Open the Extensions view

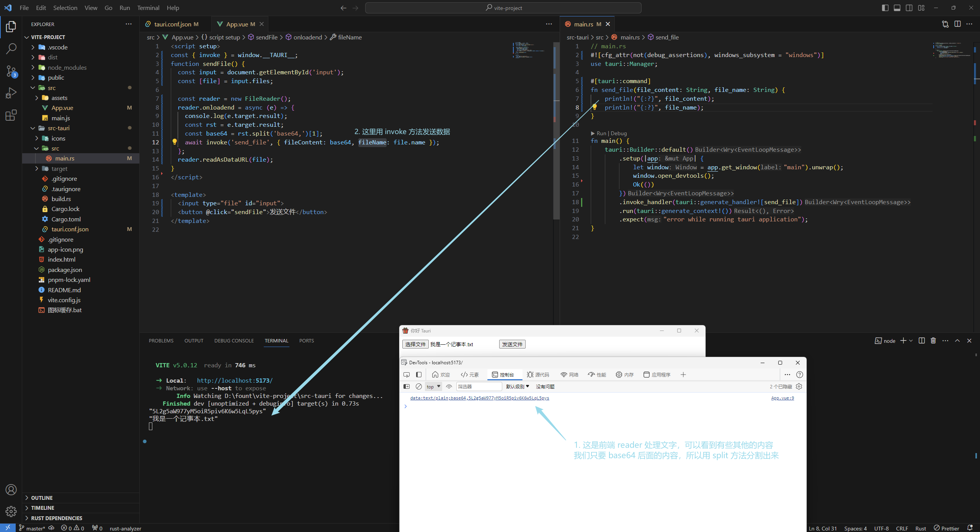click(x=11, y=115)
